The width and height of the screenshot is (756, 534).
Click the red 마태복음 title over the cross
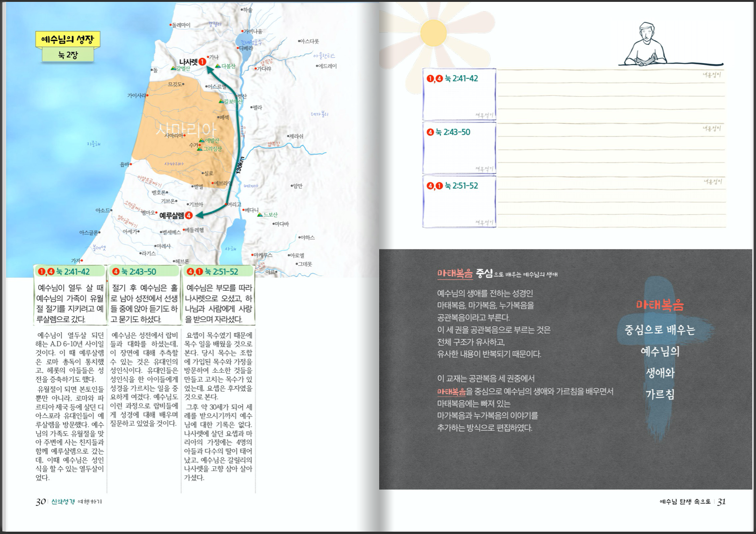click(x=660, y=306)
